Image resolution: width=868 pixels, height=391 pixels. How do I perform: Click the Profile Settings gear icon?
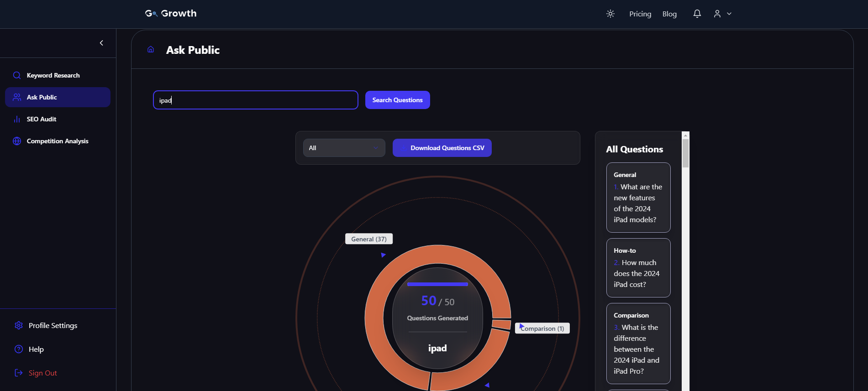19,325
